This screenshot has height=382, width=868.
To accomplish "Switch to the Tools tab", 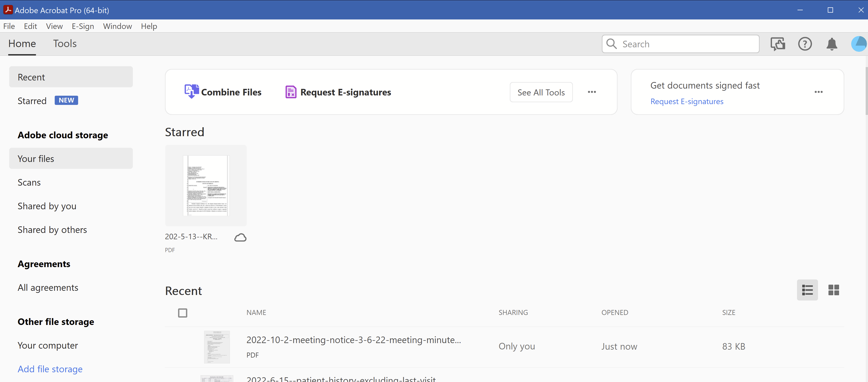I will [65, 43].
